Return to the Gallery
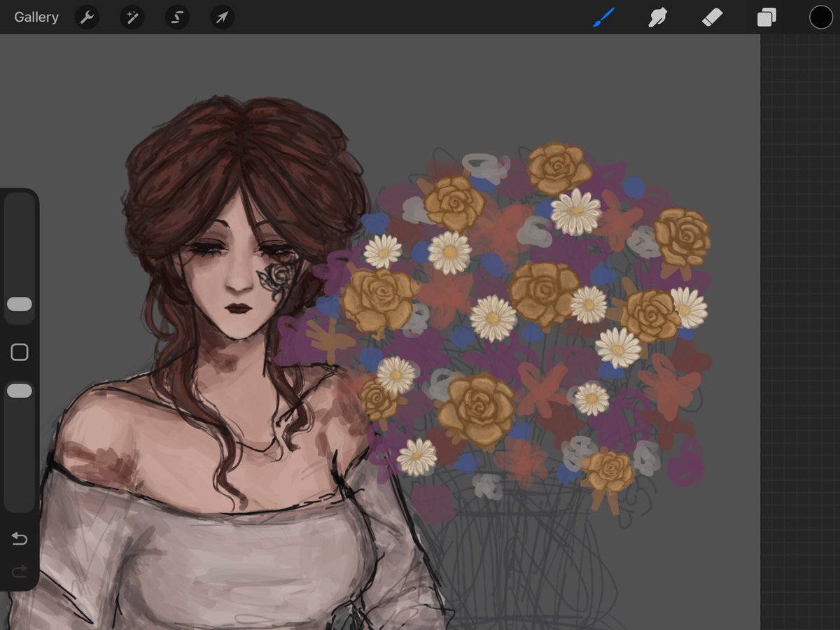 click(36, 17)
